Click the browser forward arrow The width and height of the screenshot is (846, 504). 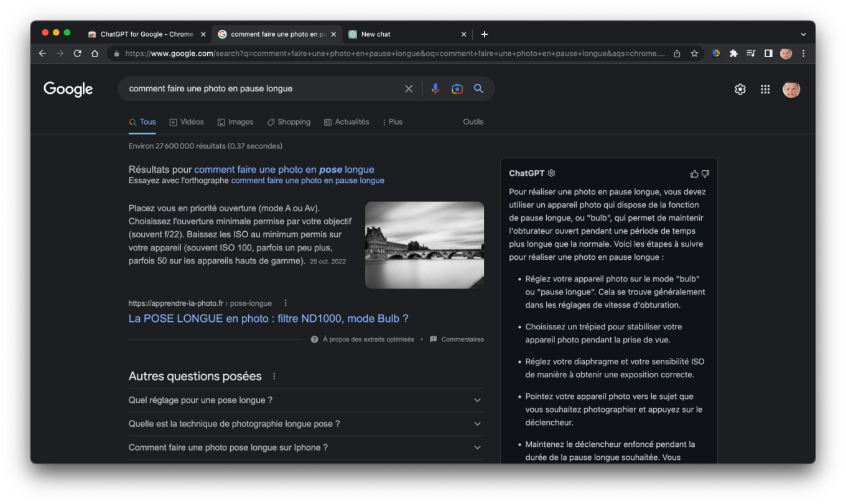click(x=60, y=53)
